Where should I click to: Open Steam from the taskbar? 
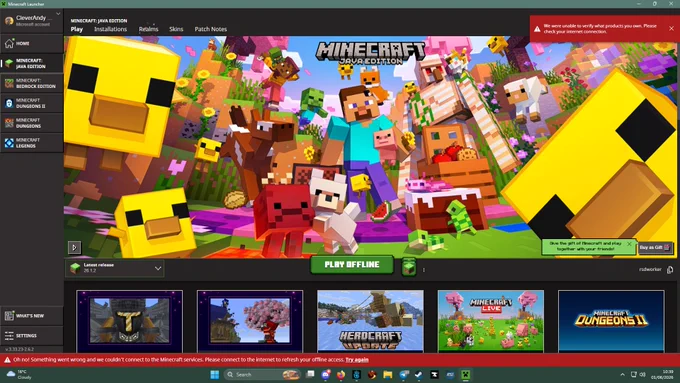point(418,374)
